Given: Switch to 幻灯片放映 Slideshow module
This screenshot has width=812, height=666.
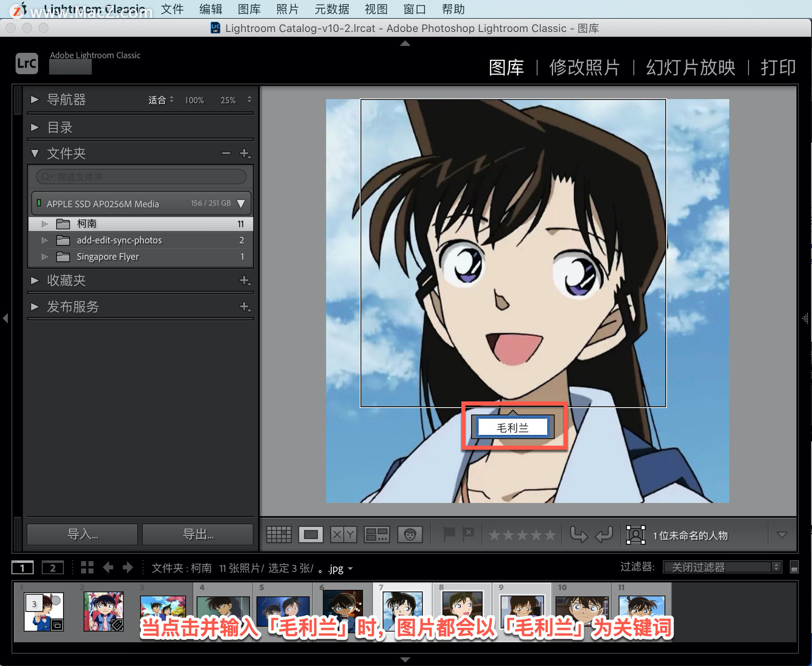Looking at the screenshot, I should [x=691, y=67].
